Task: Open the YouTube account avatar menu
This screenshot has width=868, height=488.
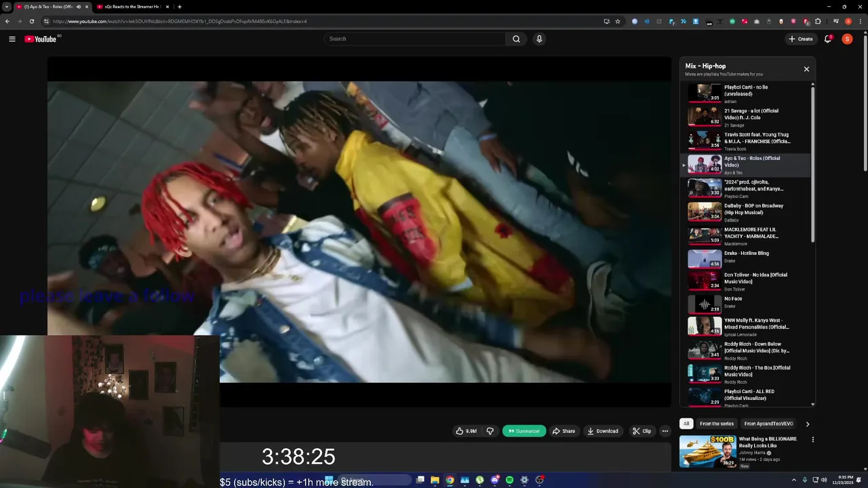Action: (x=847, y=39)
